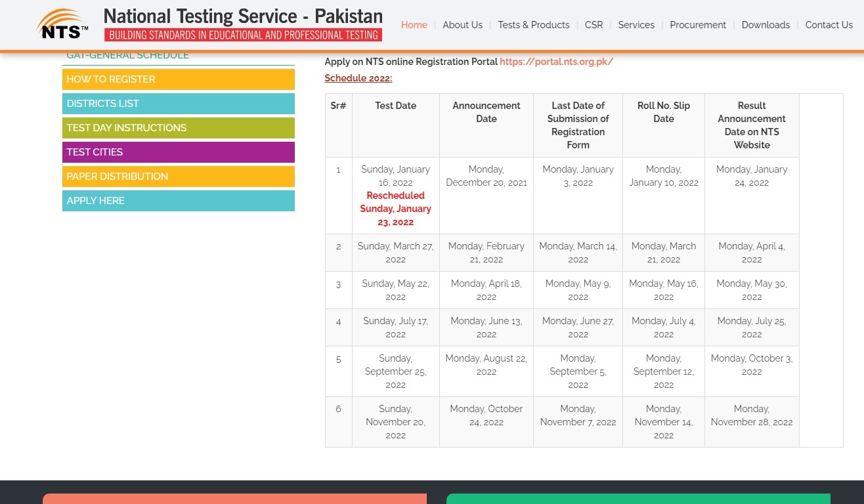Follow the portal.nts.org.pk registration link
Screen dimensions: 864x504
click(x=556, y=62)
